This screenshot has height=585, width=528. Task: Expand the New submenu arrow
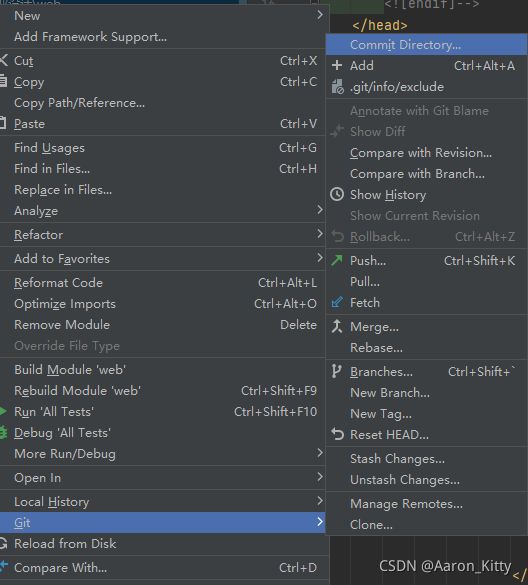(x=319, y=15)
